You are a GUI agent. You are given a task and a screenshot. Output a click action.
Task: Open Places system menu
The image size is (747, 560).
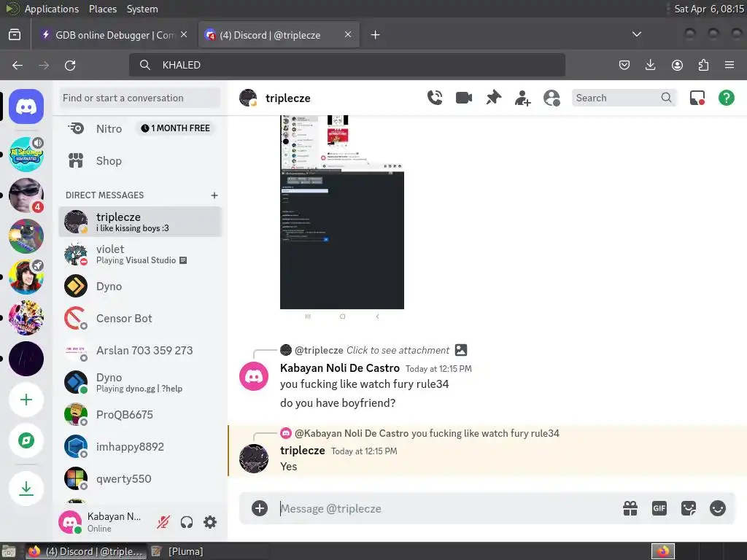(x=102, y=9)
